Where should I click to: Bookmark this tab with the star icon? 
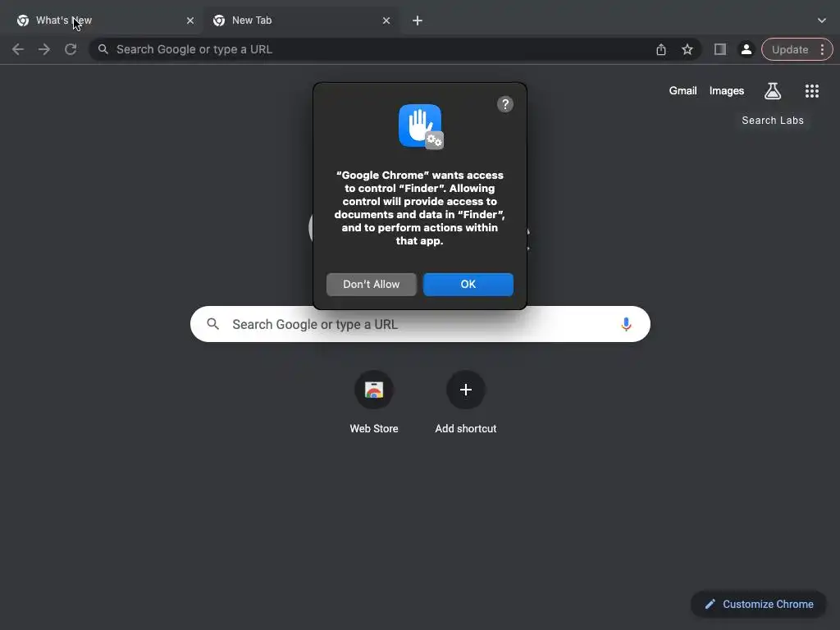(x=687, y=50)
